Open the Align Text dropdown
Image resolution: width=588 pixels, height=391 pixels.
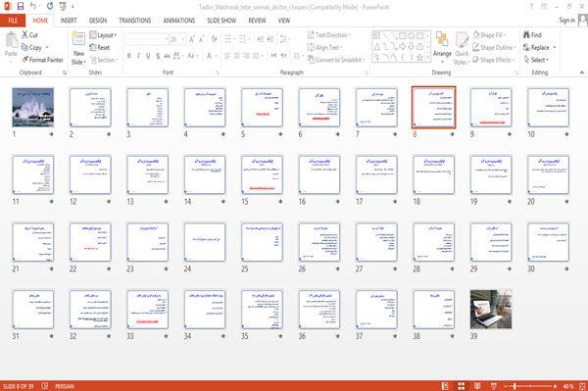(324, 47)
